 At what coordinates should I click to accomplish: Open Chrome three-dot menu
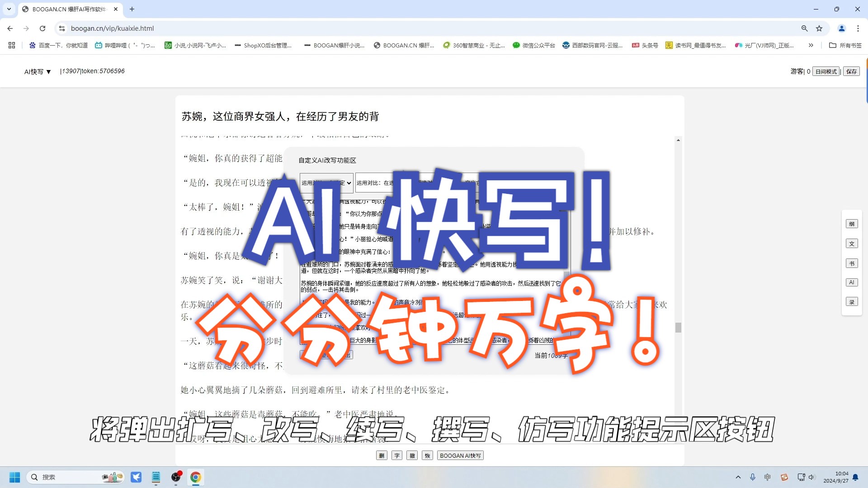click(x=858, y=28)
